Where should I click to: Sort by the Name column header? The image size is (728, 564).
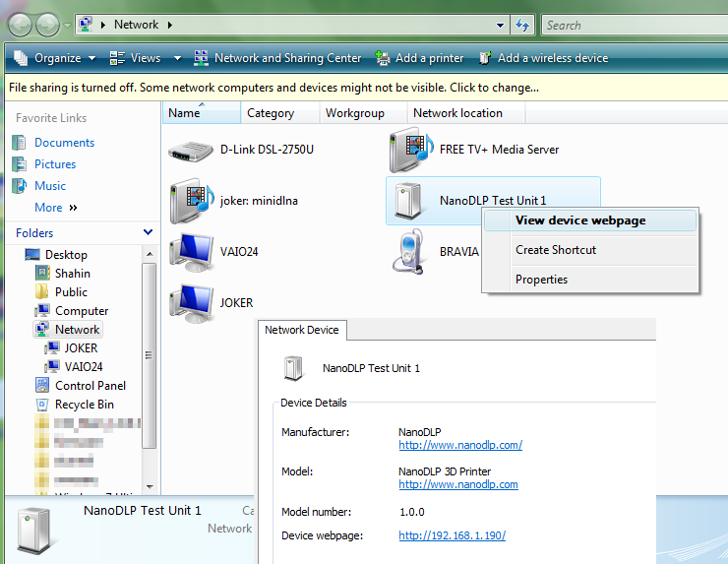202,113
